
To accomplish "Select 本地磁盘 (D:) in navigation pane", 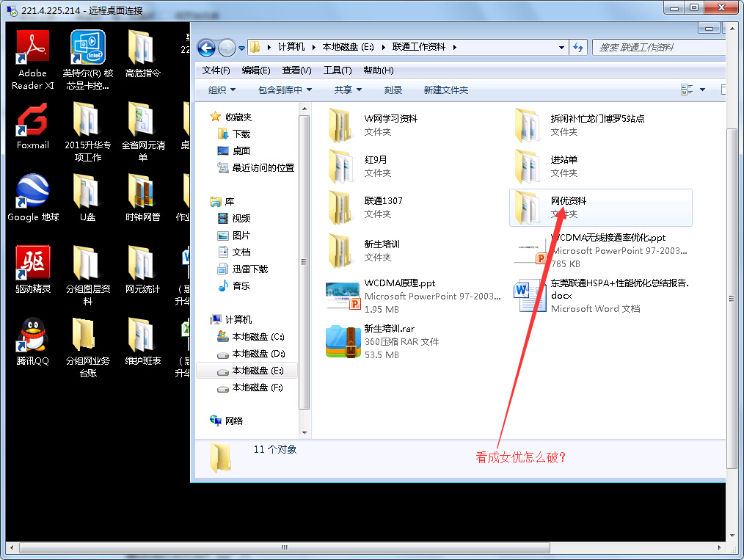I will tap(250, 354).
